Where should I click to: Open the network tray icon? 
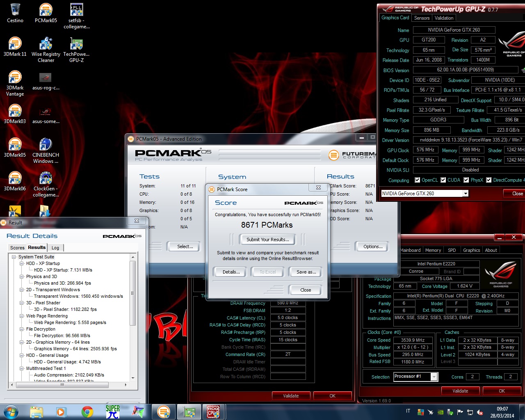click(x=470, y=412)
